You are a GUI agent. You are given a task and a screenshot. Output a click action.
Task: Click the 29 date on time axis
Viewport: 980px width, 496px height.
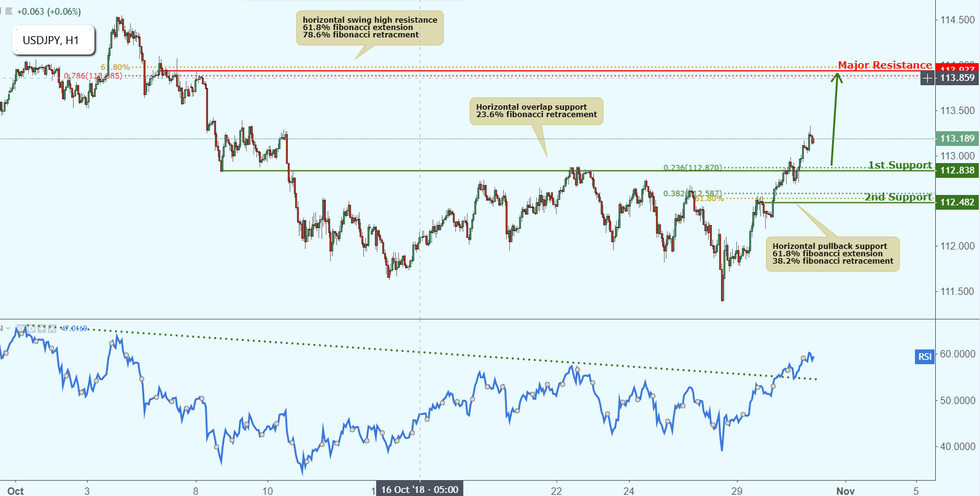(x=736, y=490)
